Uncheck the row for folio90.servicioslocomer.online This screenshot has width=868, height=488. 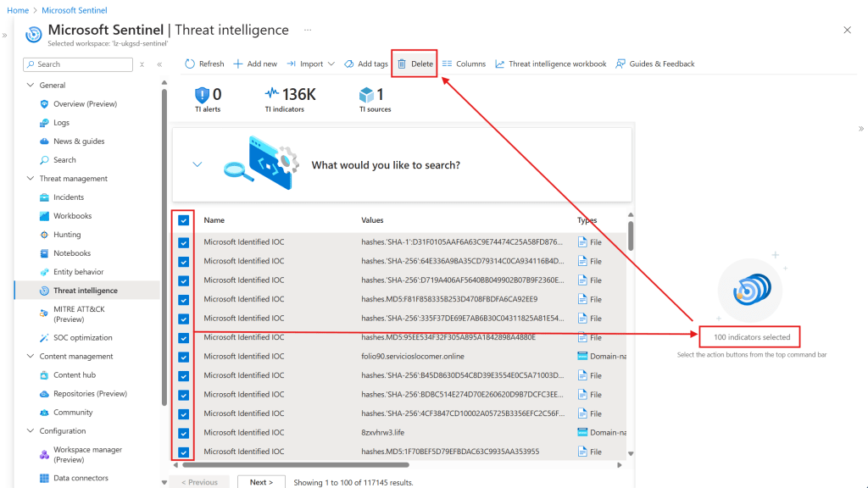pos(183,357)
